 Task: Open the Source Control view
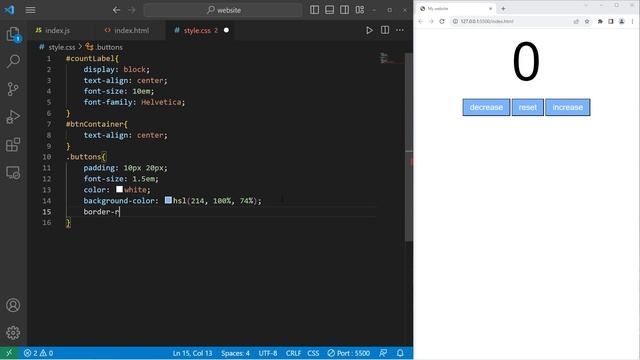pos(13,89)
